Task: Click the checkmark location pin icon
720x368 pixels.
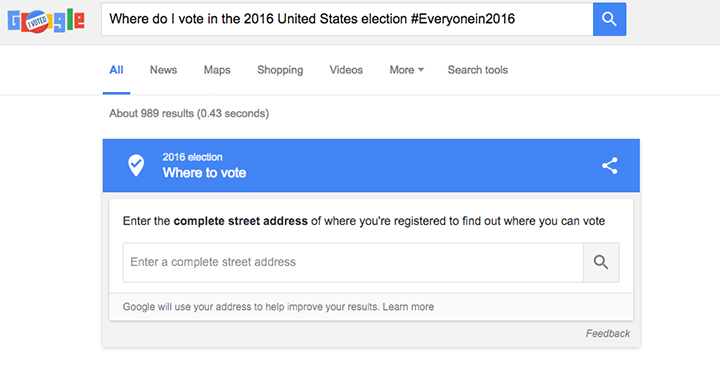Action: coord(136,165)
